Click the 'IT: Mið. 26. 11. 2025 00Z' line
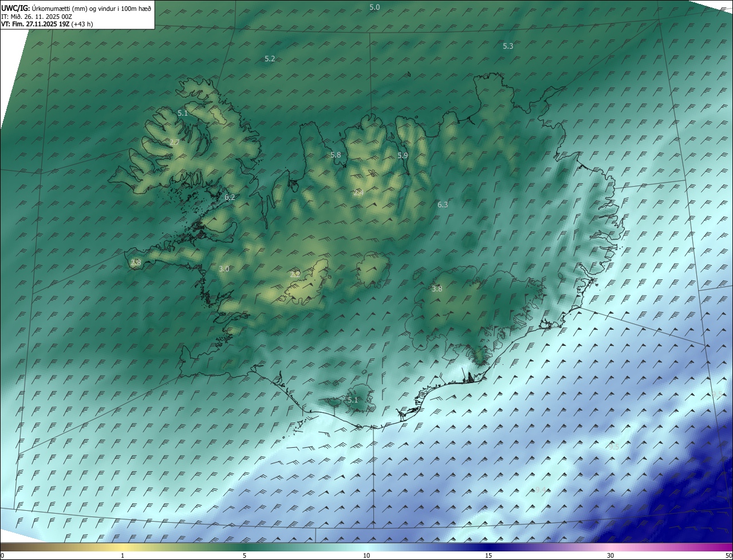Screen dimensions: 733x560 [37, 16]
